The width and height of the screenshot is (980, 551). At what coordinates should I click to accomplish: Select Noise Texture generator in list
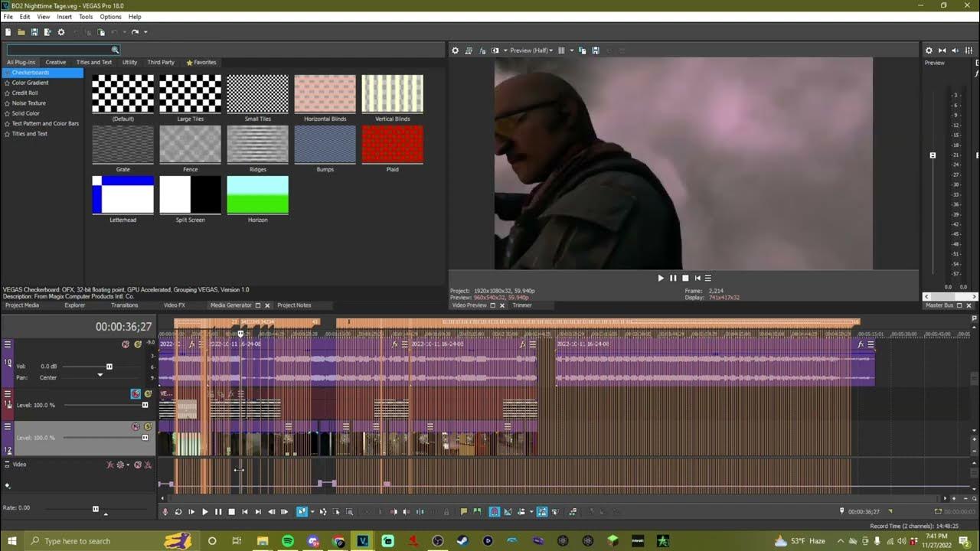28,103
